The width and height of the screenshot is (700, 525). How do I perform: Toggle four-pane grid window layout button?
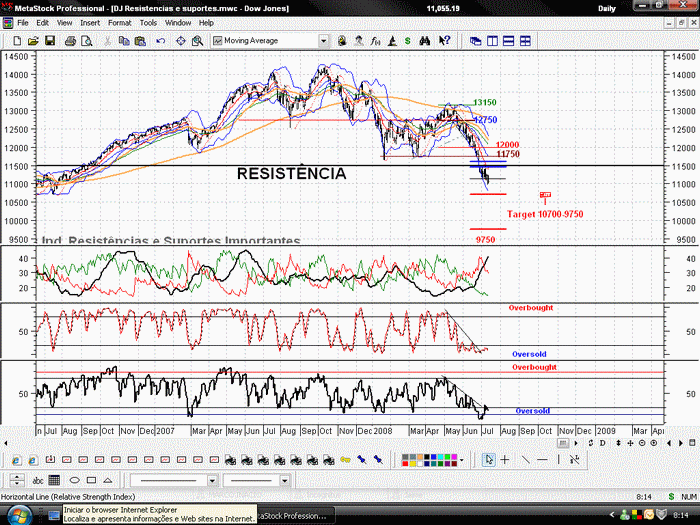(x=525, y=41)
